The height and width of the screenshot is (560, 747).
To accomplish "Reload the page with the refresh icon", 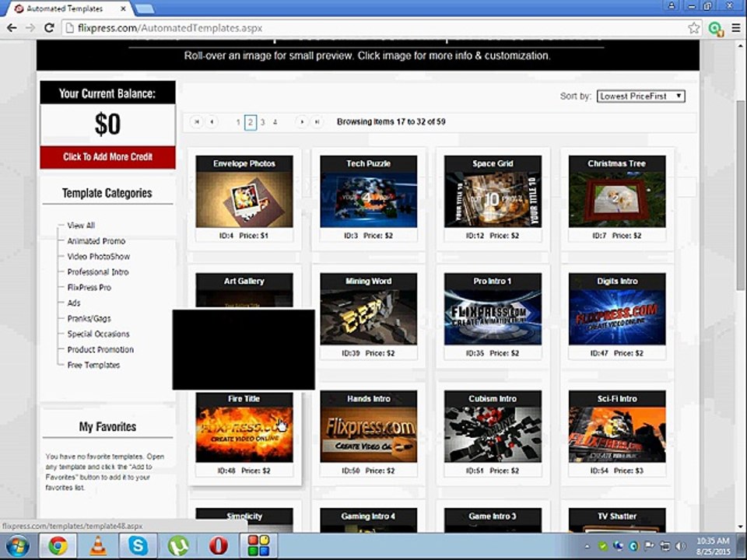I will coord(48,28).
